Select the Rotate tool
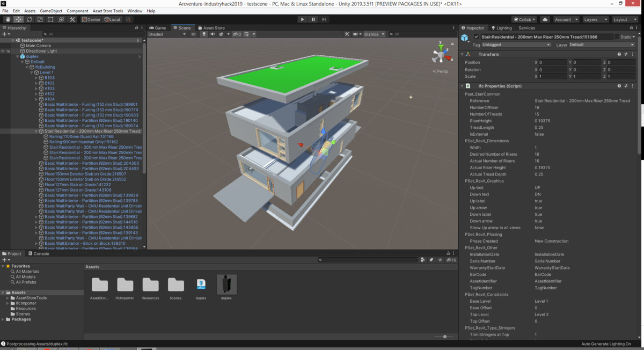 point(29,19)
